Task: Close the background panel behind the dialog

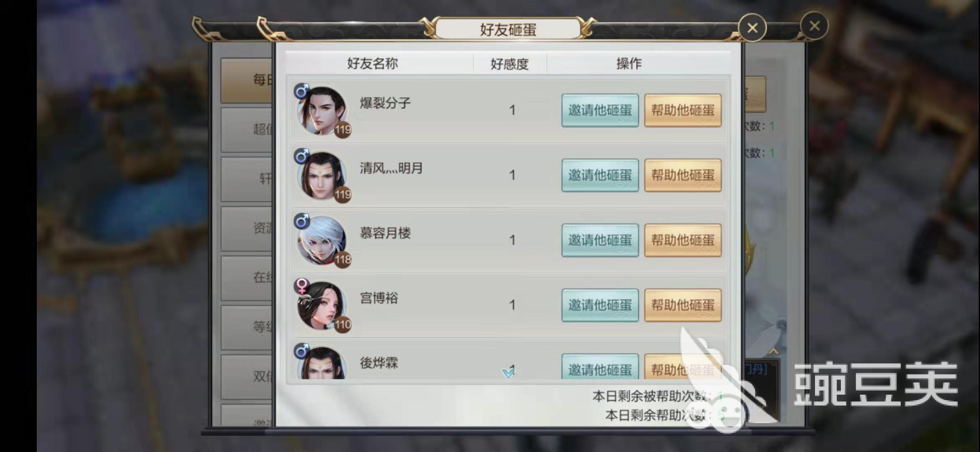Action: point(814,26)
